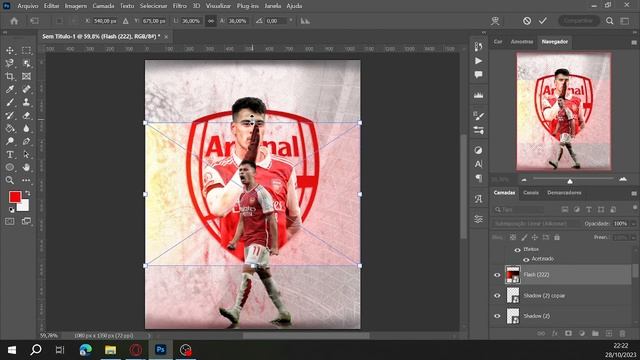Hide the Flash (222) layer
The height and width of the screenshot is (360, 640).
tap(497, 275)
